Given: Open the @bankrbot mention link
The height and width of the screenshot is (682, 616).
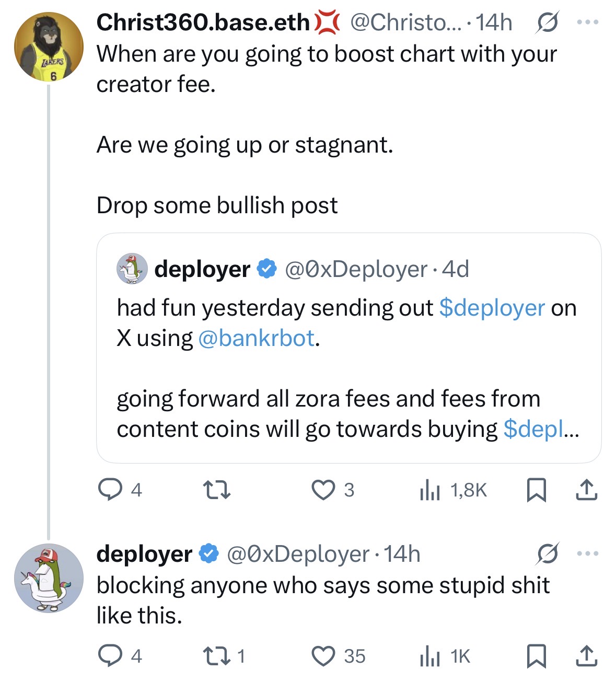Looking at the screenshot, I should coord(256,338).
